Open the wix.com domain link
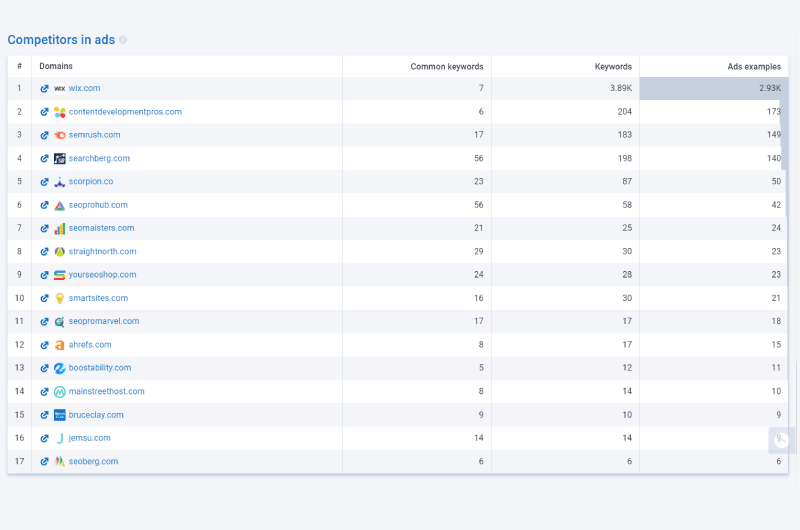 (84, 88)
